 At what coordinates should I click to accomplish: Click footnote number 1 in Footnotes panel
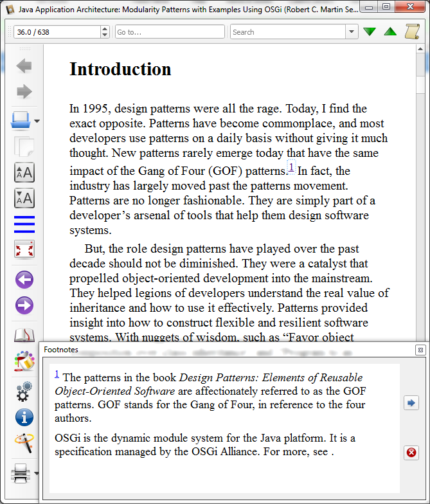pyautogui.click(x=57, y=374)
